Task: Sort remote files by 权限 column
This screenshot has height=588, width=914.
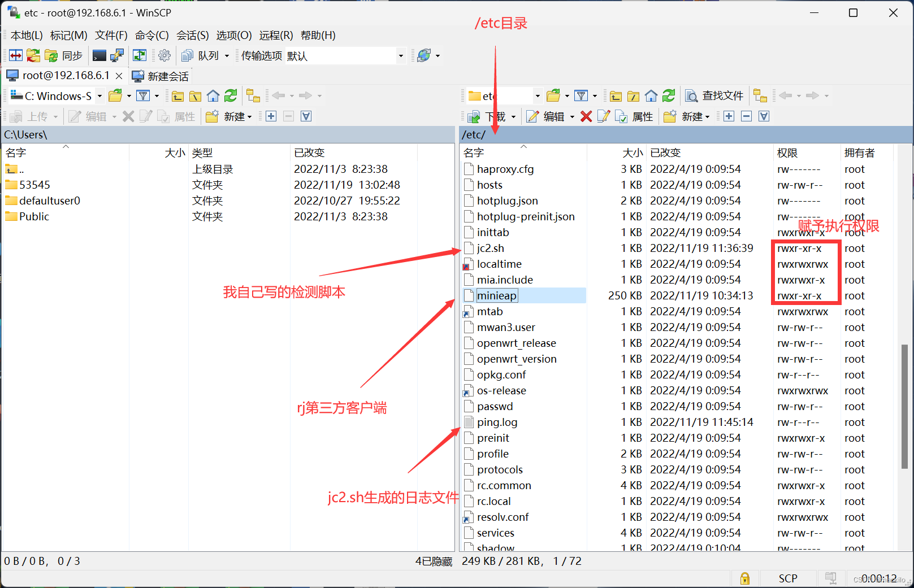Action: coord(807,153)
